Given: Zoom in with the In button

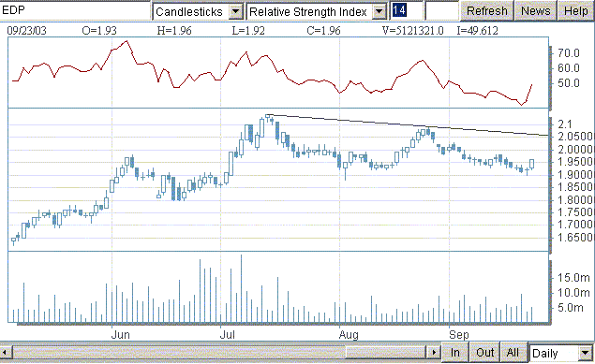Looking at the screenshot, I should [455, 353].
